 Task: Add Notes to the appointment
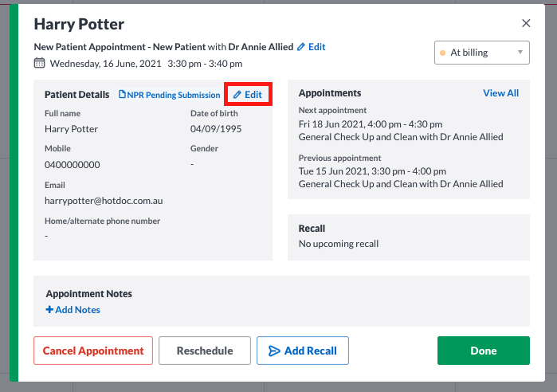pyautogui.click(x=73, y=310)
